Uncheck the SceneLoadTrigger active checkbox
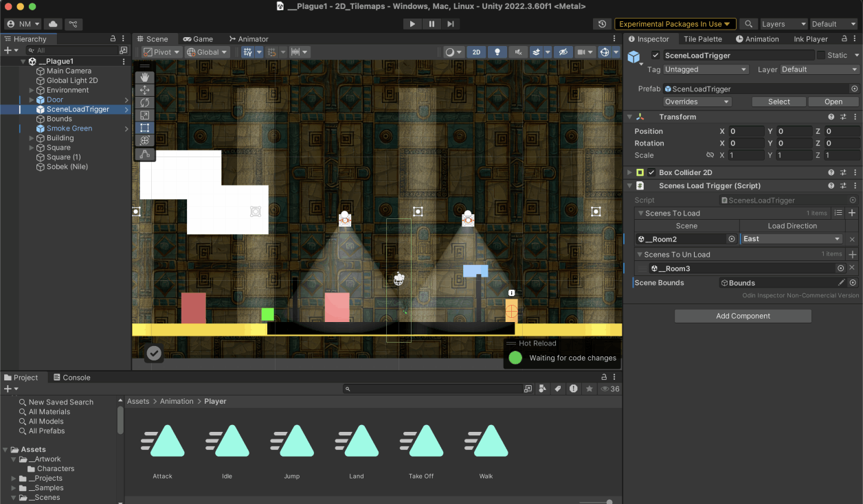Viewport: 863px width, 504px height. (x=655, y=56)
